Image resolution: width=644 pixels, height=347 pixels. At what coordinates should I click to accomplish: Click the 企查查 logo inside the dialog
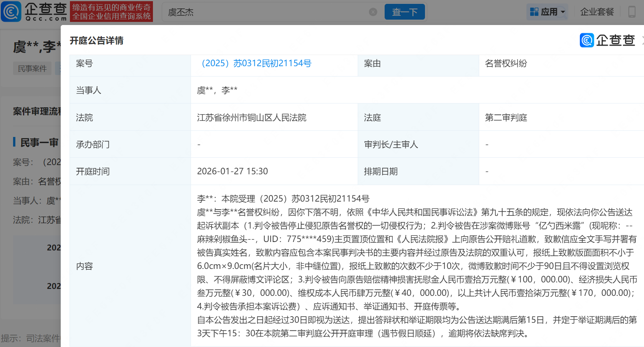pyautogui.click(x=607, y=40)
